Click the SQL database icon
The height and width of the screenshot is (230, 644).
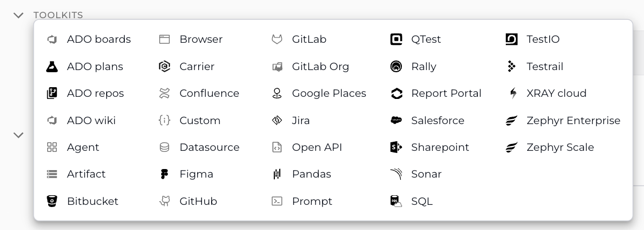pos(396,201)
